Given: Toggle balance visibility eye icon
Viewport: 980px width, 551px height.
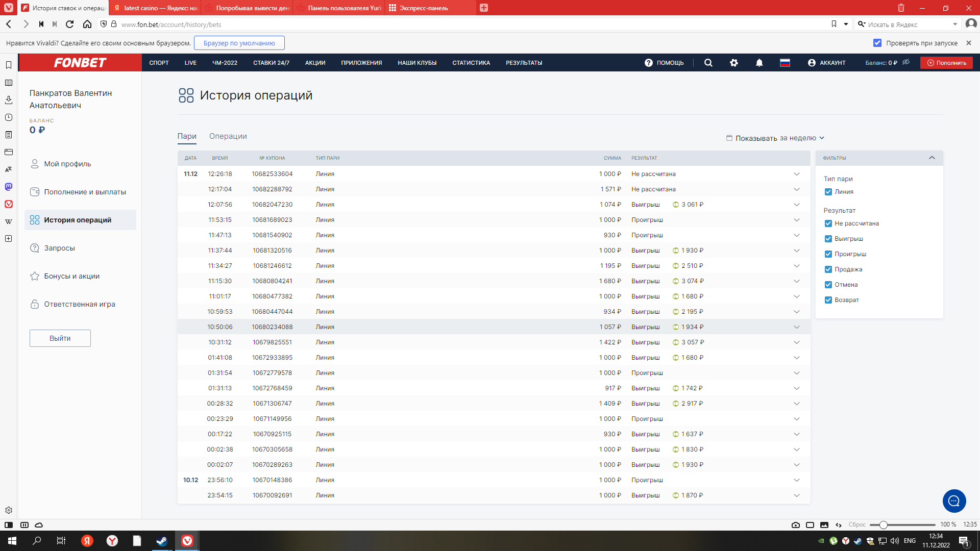Looking at the screenshot, I should (906, 62).
